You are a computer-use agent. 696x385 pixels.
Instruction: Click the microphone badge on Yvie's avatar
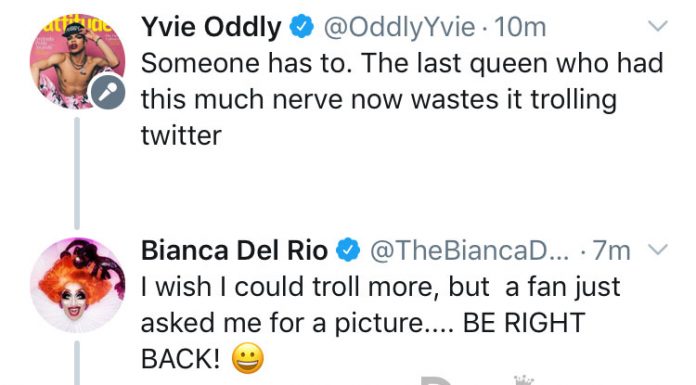pos(107,92)
